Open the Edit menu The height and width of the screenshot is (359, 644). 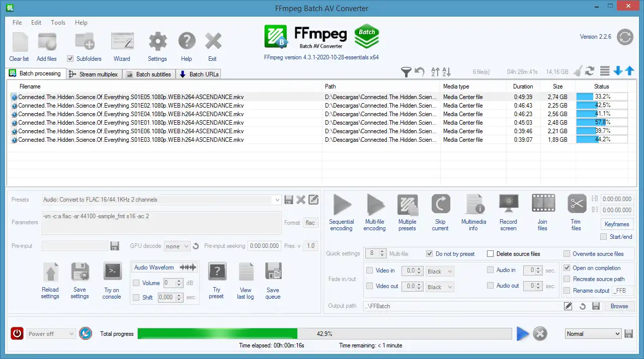(36, 23)
